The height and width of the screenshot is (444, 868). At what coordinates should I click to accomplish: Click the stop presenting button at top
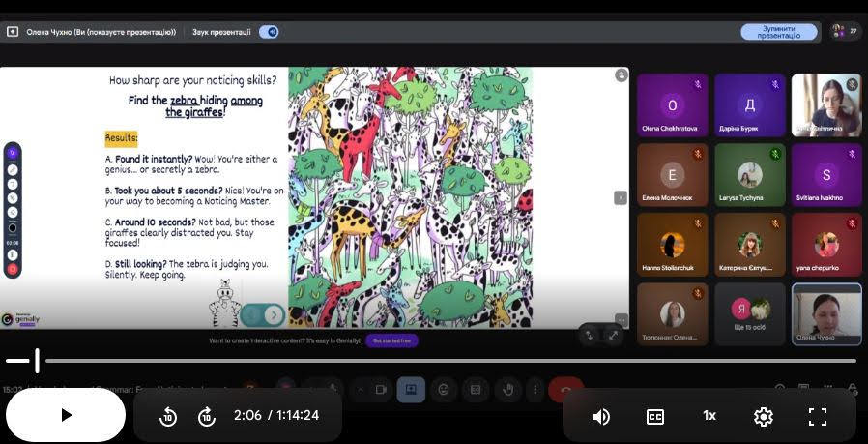778,32
